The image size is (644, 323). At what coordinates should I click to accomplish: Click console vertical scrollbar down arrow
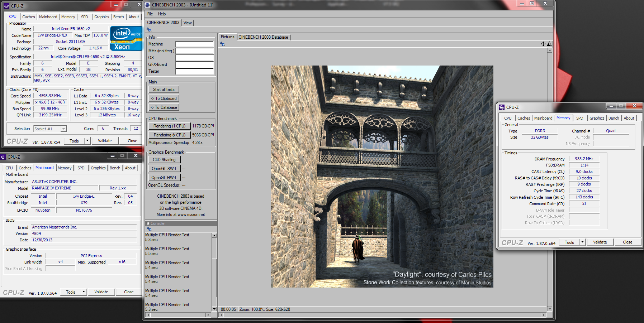coord(214,309)
